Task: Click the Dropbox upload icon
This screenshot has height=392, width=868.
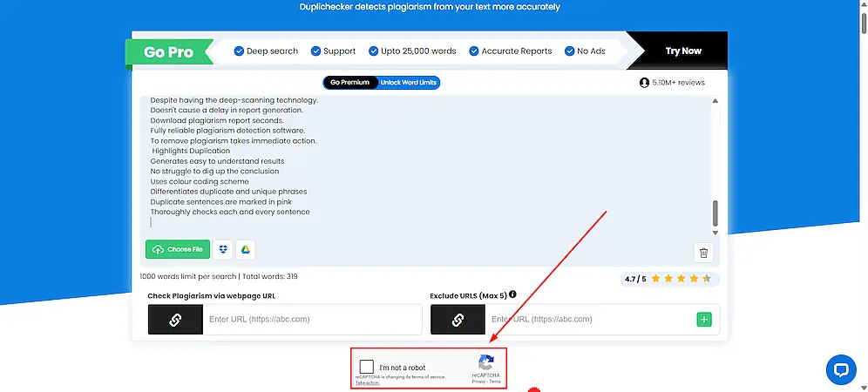Action: [223, 250]
